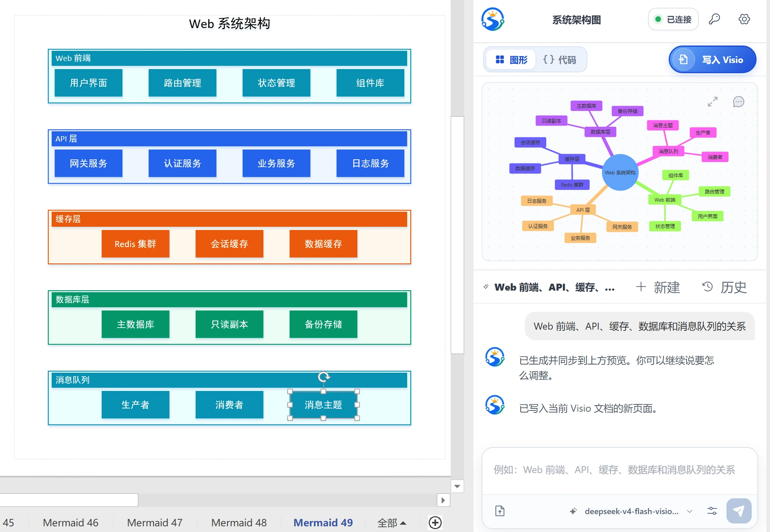Select the 状态管理 shape
The width and height of the screenshot is (770, 532).
click(x=276, y=83)
